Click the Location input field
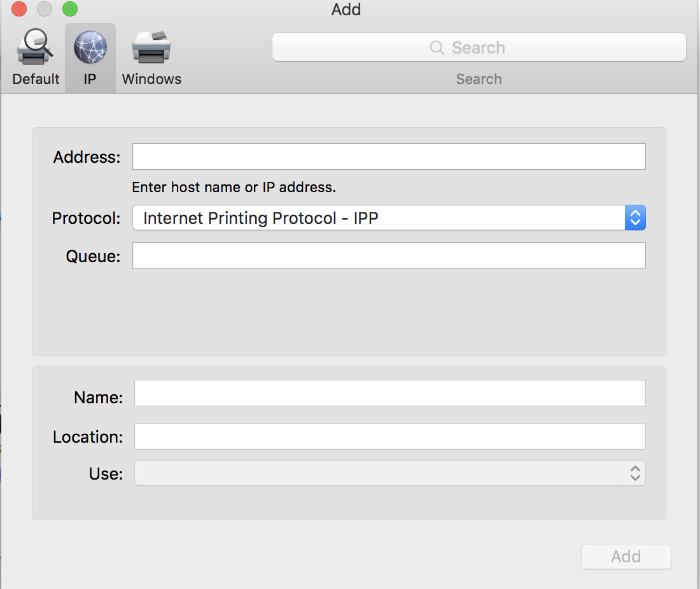This screenshot has width=700, height=589. [x=388, y=436]
